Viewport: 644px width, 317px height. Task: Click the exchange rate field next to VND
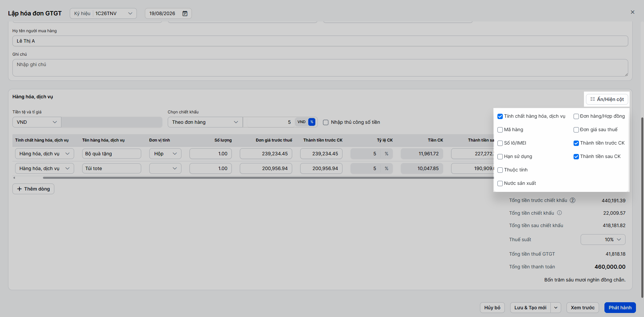coord(112,122)
